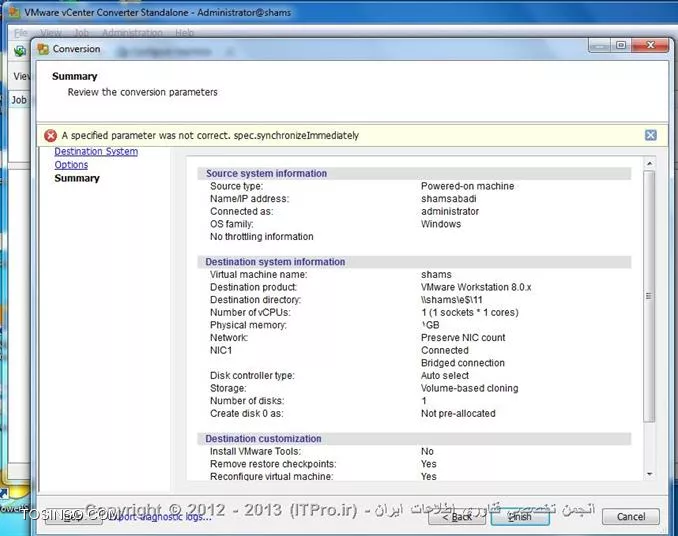Click the 'Remove restore checkpoints:' label
The width and height of the screenshot is (678, 536).
[x=273, y=464]
